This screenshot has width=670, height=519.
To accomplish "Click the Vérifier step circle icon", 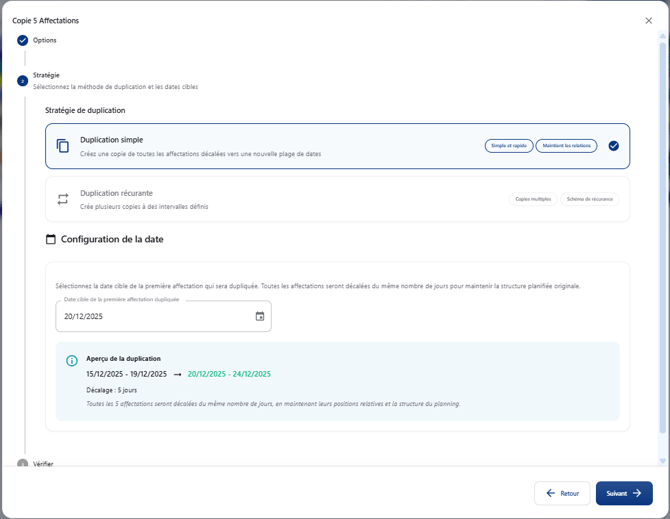I will pos(22,464).
